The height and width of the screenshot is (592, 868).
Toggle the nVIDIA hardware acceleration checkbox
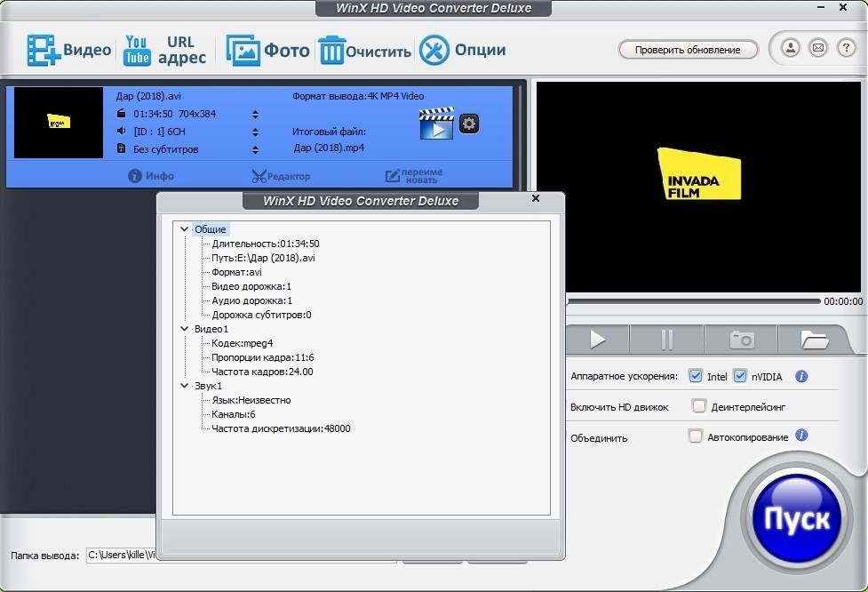tap(739, 376)
